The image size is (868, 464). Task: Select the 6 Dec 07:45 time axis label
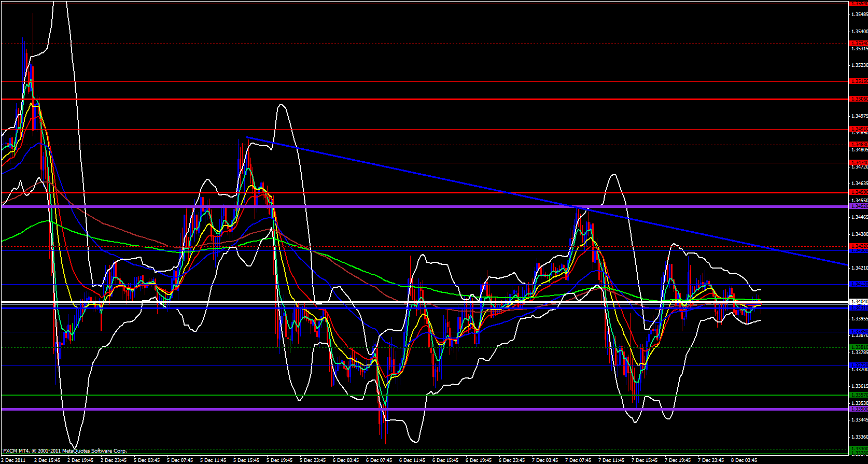point(379,460)
